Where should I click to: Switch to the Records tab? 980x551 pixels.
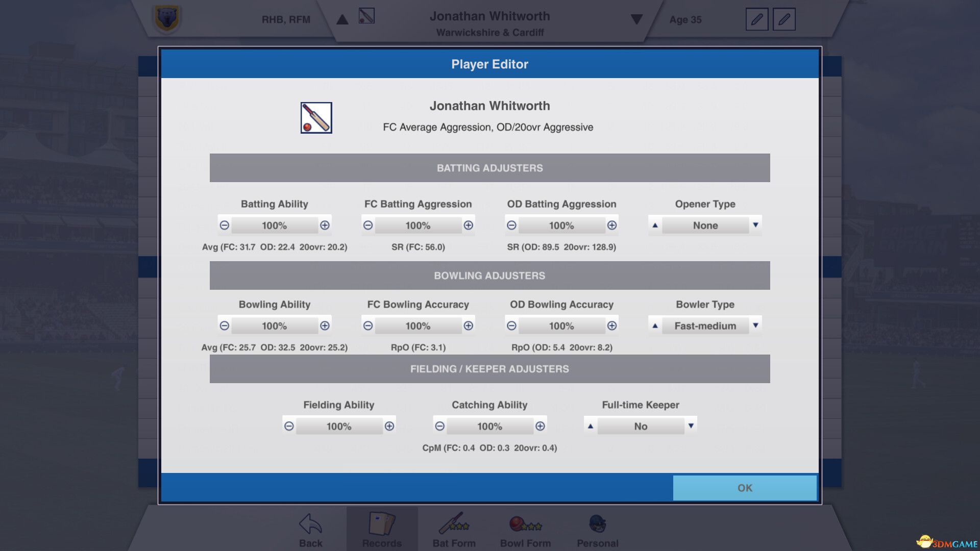click(x=382, y=524)
